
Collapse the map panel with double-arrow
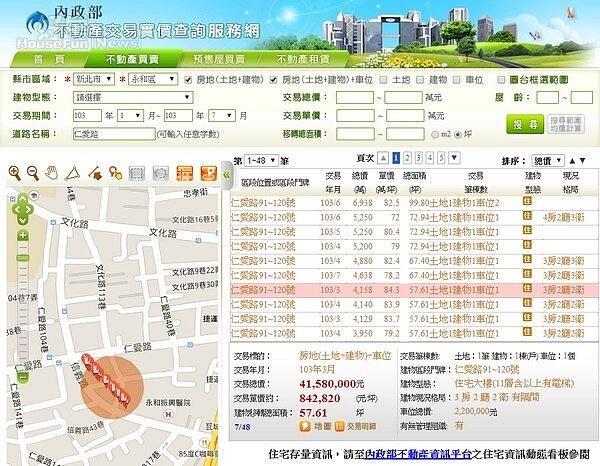pyautogui.click(x=227, y=175)
